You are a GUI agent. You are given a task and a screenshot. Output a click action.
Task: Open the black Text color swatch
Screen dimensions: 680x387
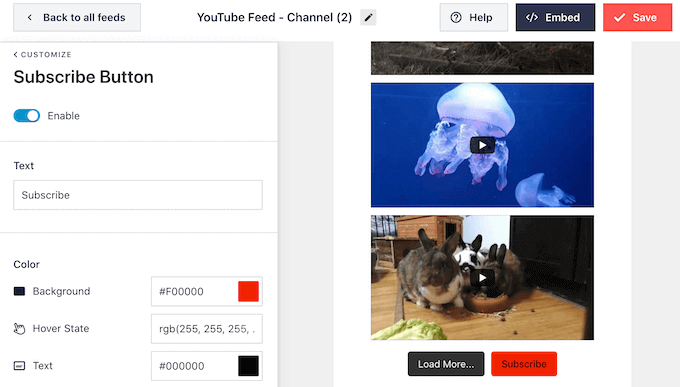[x=248, y=366]
